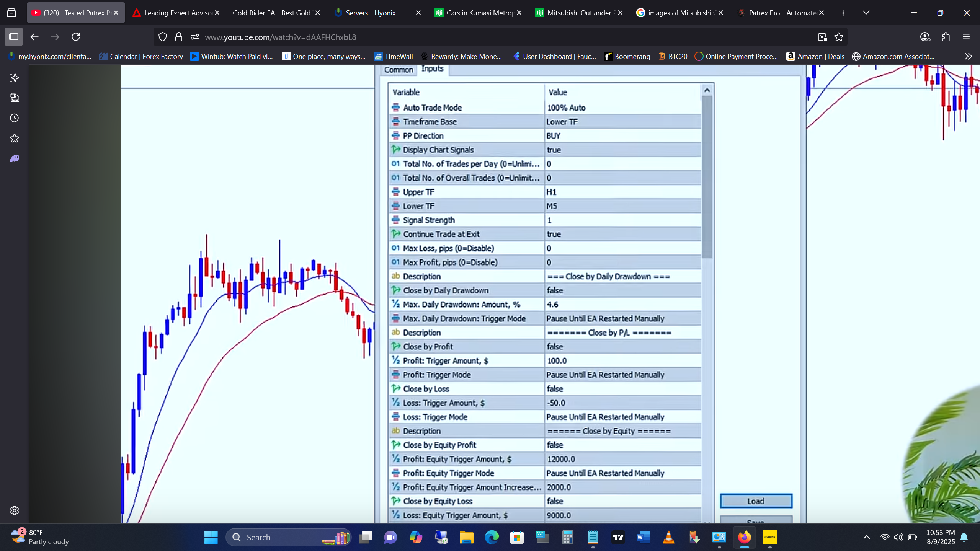Open the BTC20 bookmark
980x551 pixels.
(x=673, y=57)
